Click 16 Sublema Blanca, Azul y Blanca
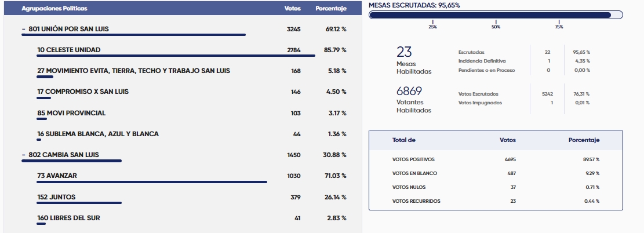Screen dimensions: 644x233 [x=97, y=134]
